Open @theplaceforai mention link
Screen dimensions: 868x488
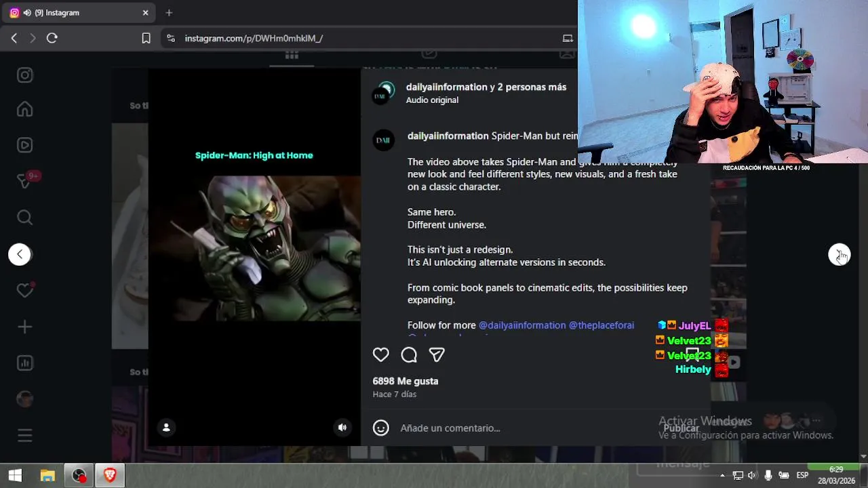[601, 325]
